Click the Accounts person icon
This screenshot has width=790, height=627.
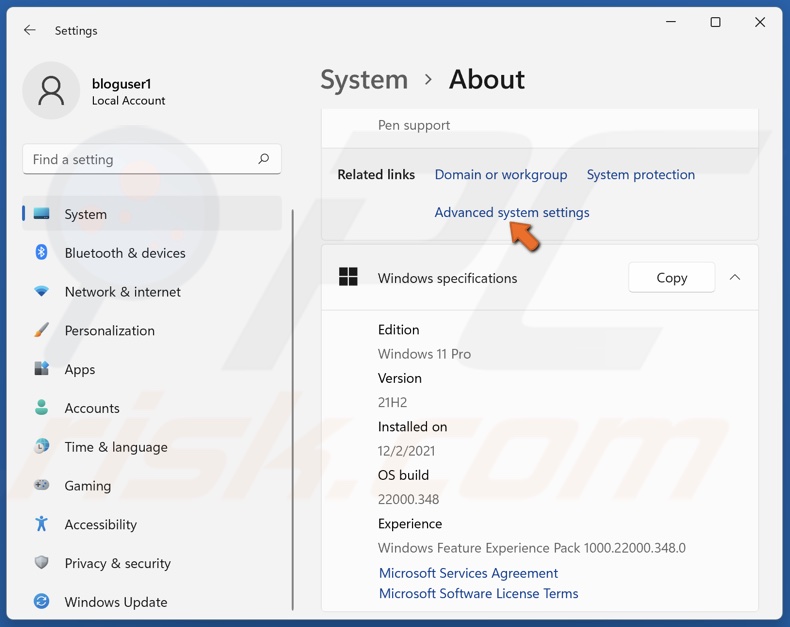coord(41,407)
